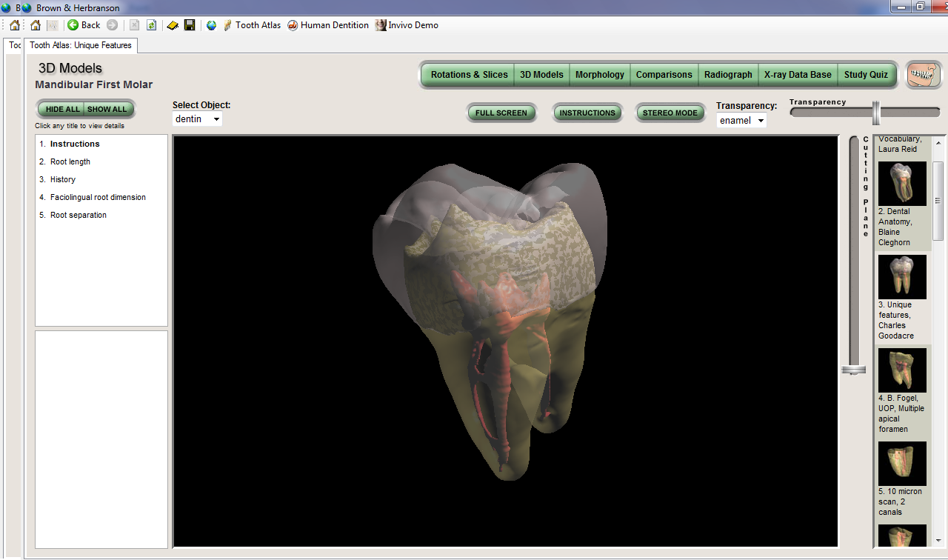Viewport: 948px width, 560px height.
Task: Click the globe icon in toolbar
Action: [211, 25]
